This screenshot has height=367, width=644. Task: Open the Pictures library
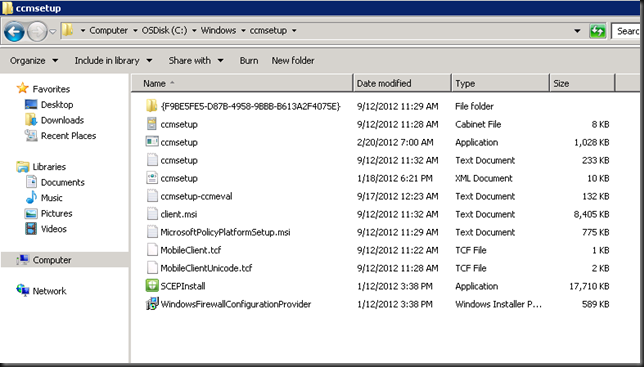pyautogui.click(x=56, y=213)
